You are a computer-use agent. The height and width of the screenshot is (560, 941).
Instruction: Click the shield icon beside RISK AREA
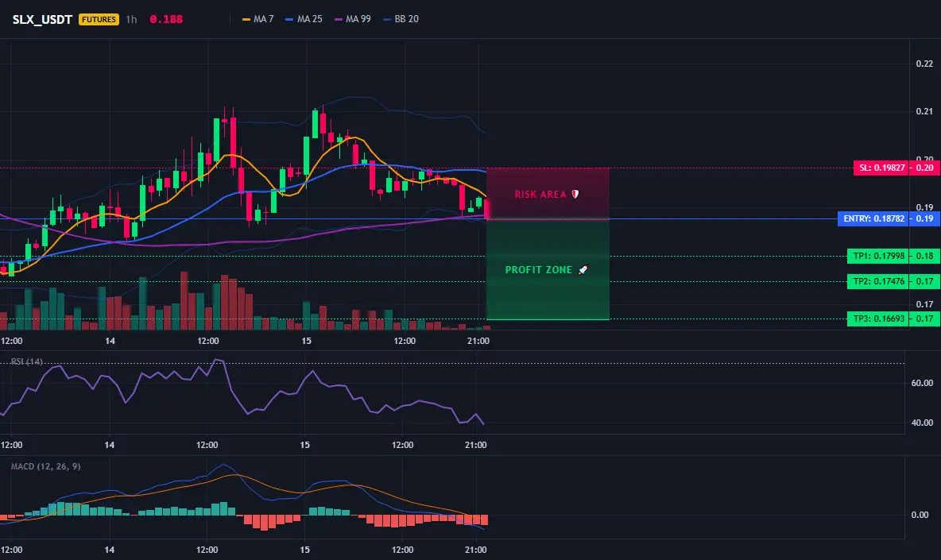(575, 195)
